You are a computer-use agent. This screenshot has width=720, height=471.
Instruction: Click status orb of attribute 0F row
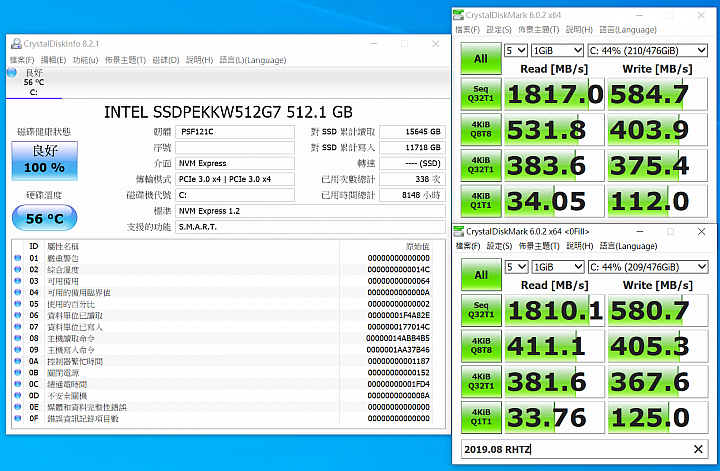(17, 418)
